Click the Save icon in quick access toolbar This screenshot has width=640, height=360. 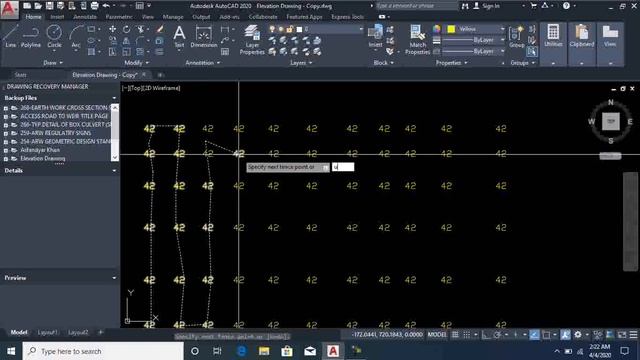point(49,6)
